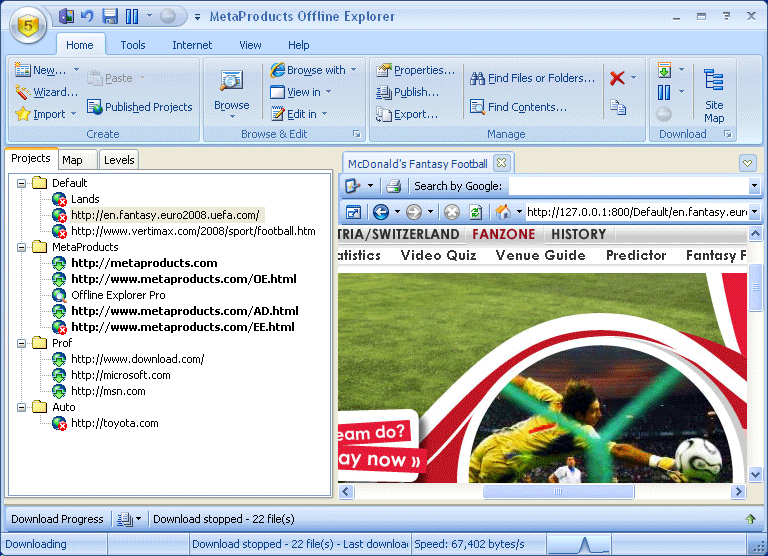Select the http://toyota.com project
Image resolution: width=768 pixels, height=556 pixels.
[x=115, y=423]
